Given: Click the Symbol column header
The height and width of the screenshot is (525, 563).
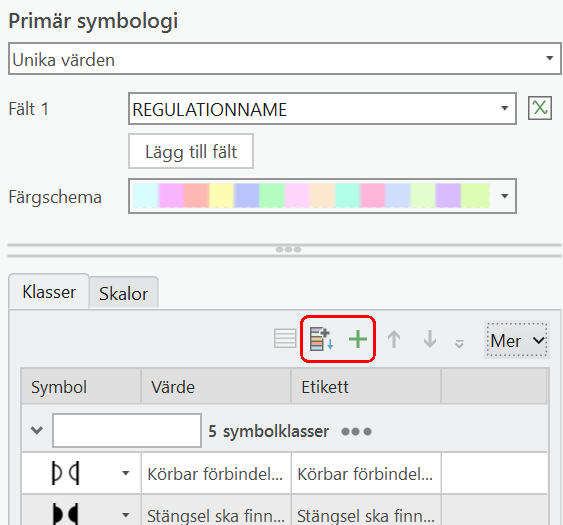Looking at the screenshot, I should click(81, 387).
